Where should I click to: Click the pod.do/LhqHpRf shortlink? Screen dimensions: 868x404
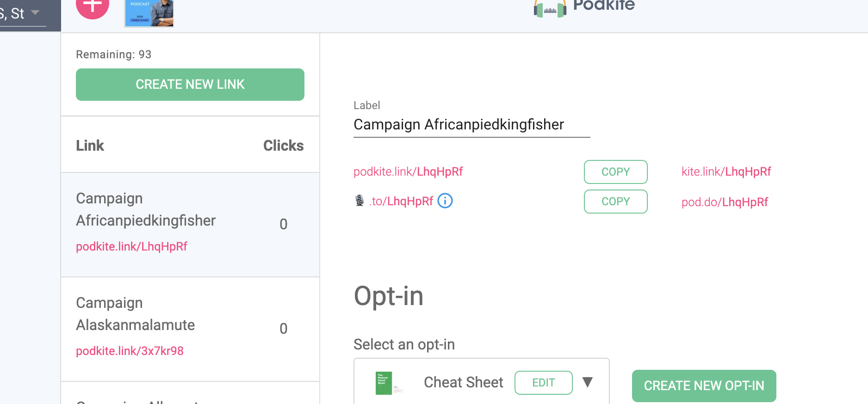click(x=725, y=202)
